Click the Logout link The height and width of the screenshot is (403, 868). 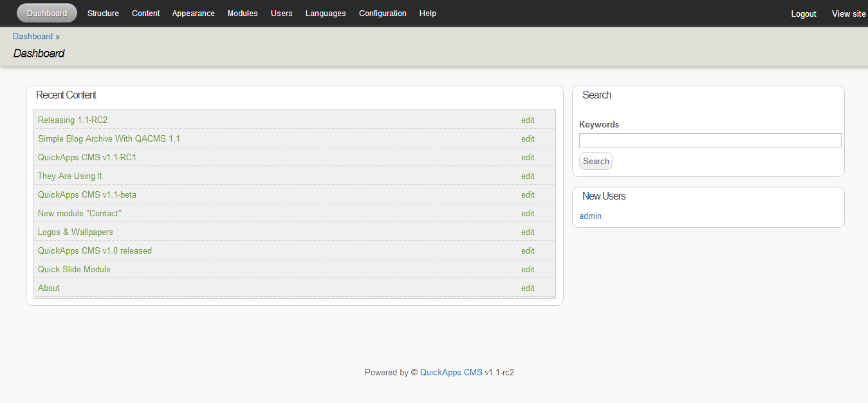click(x=803, y=13)
